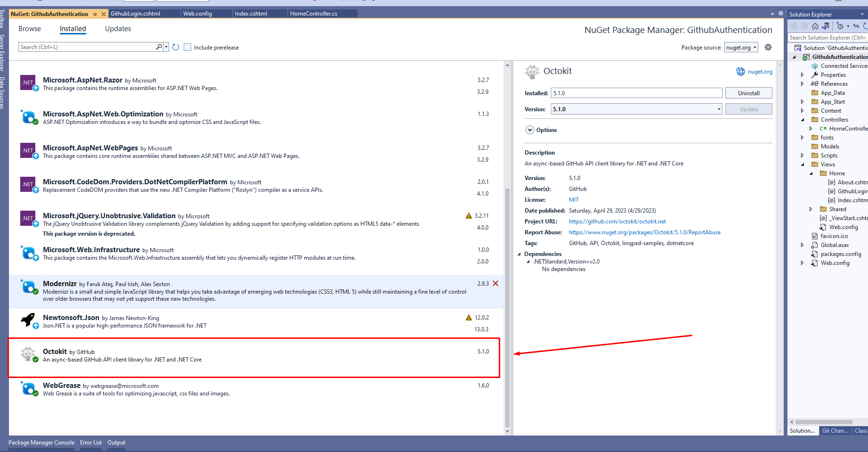
Task: Open the Report Abuse link
Action: click(645, 232)
